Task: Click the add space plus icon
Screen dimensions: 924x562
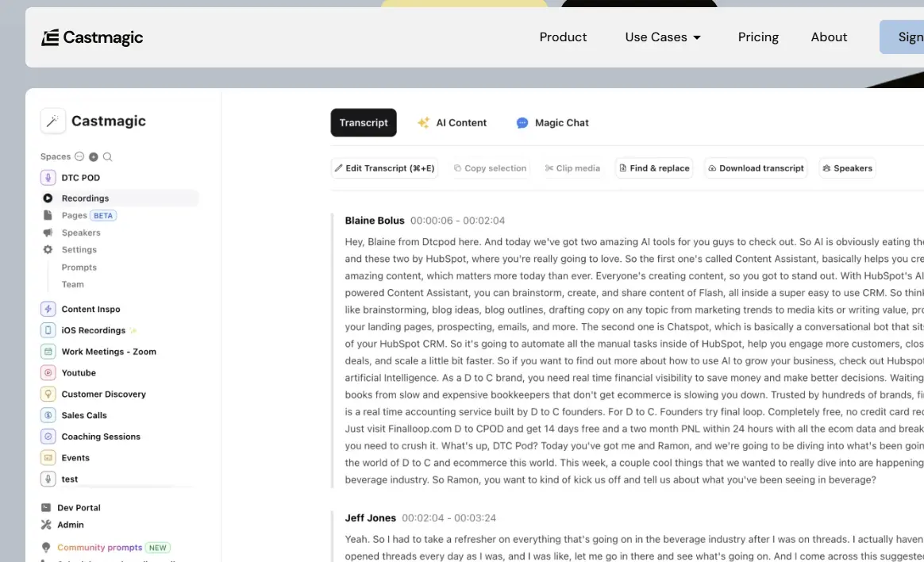Action: tap(93, 156)
